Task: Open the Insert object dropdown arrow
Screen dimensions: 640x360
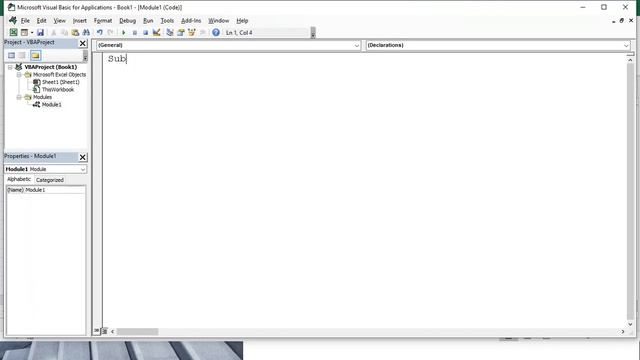Action: [x=32, y=32]
